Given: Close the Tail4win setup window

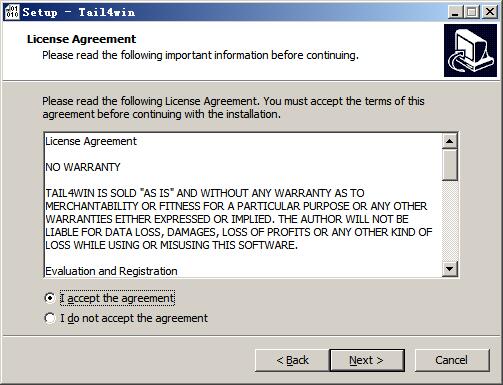Looking at the screenshot, I should click(x=489, y=12).
